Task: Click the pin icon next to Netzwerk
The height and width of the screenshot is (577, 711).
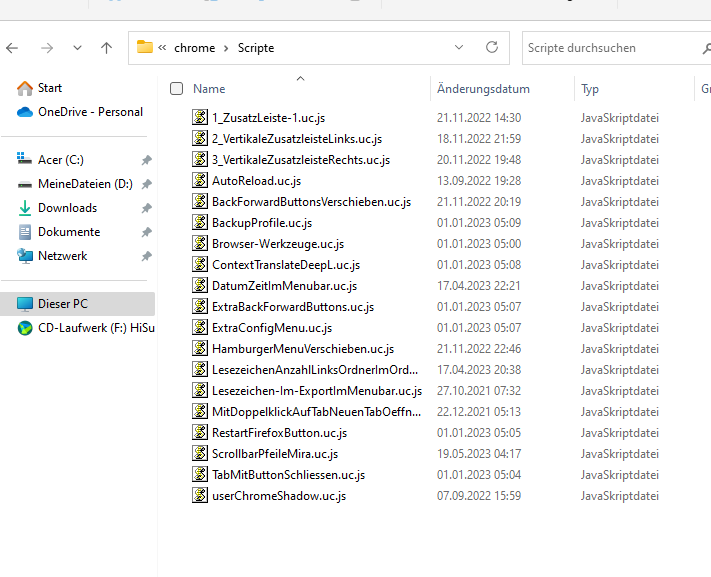Action: tap(146, 256)
